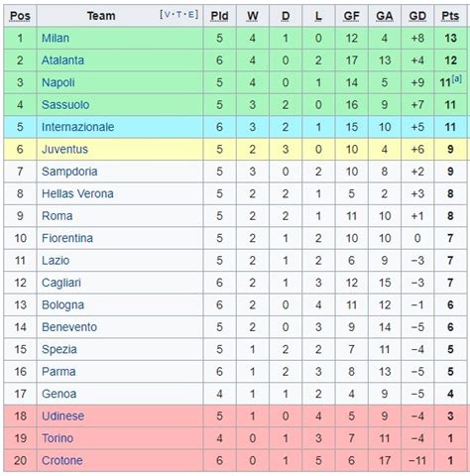The width and height of the screenshot is (470, 476).
Task: Open footnote [a] next to Napoli points
Action: click(456, 78)
